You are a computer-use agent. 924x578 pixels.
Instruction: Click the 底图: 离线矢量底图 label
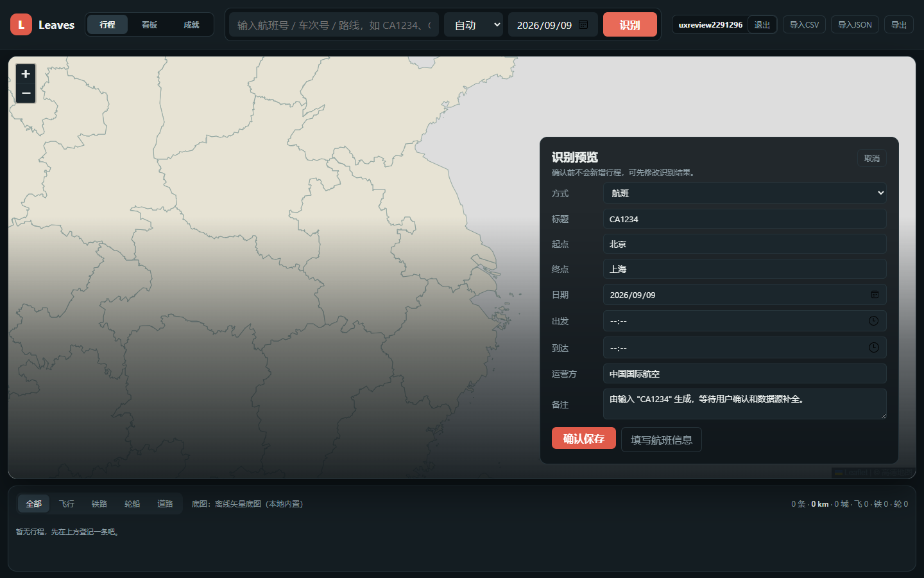[247, 504]
